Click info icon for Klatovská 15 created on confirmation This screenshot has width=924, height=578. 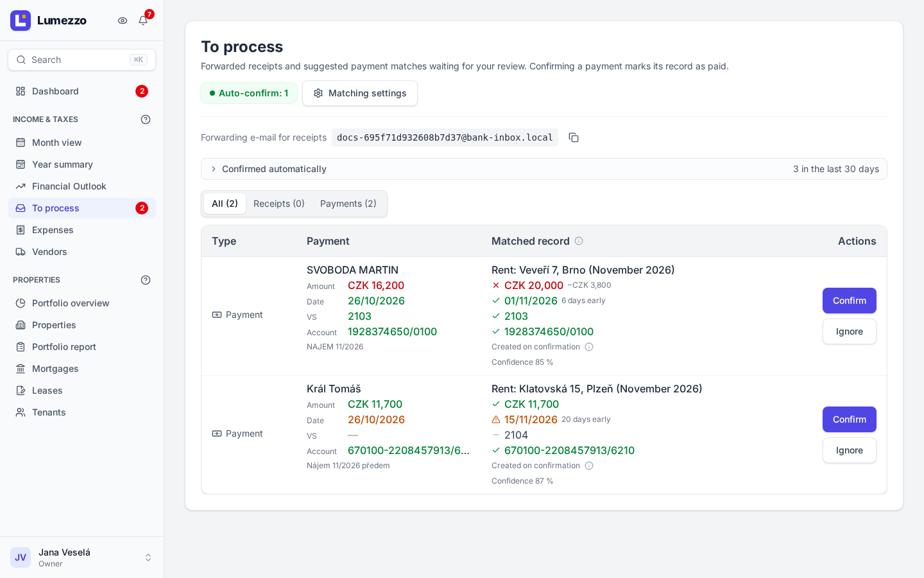click(589, 466)
